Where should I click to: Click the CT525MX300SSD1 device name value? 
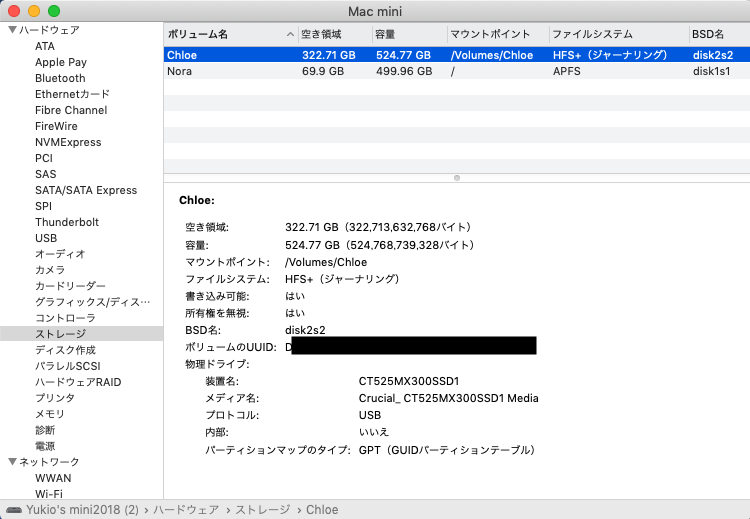point(409,381)
